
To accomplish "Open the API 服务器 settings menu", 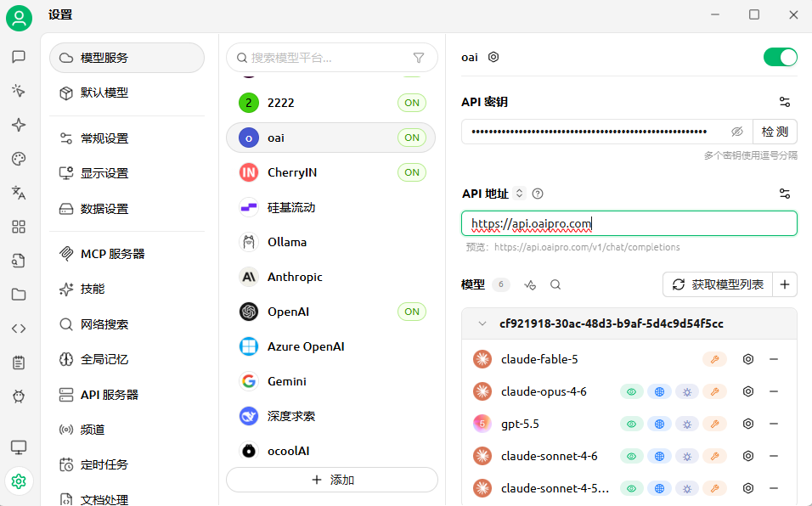I will (x=127, y=395).
